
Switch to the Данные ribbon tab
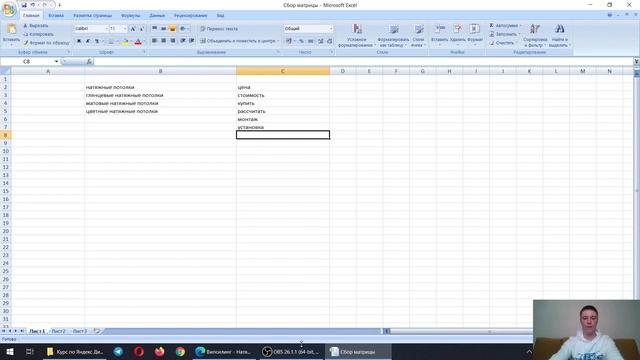click(157, 16)
